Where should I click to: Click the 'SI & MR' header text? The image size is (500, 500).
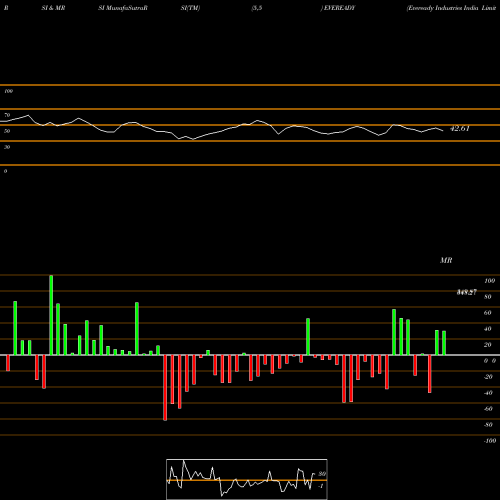tap(53, 8)
